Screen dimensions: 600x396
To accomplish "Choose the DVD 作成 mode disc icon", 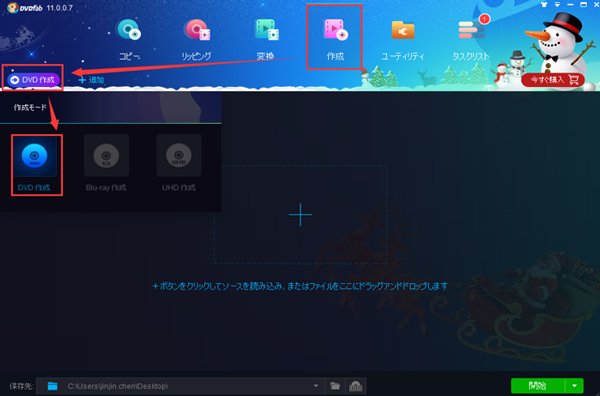I will tap(34, 156).
